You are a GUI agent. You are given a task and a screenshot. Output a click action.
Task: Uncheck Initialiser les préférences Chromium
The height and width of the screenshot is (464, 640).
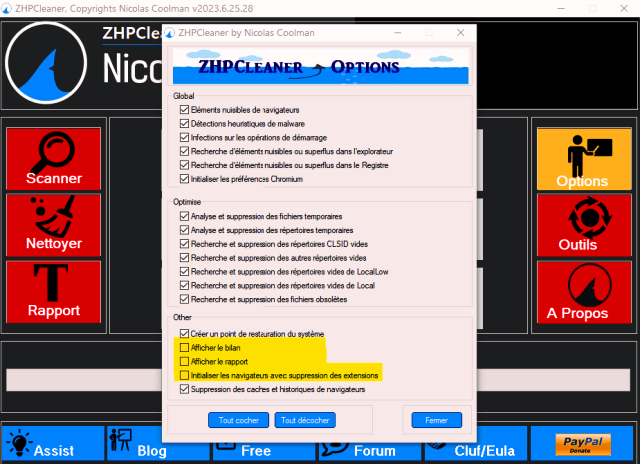184,179
